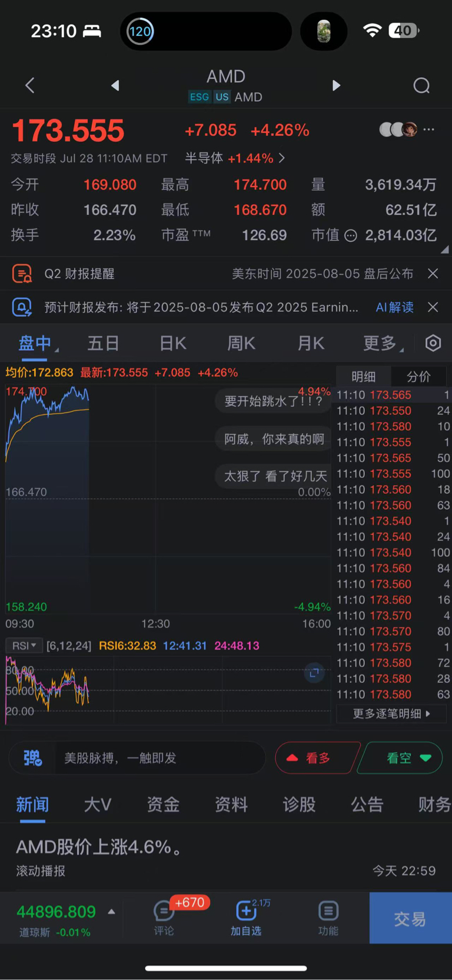This screenshot has width=452, height=980.
Task: Open 更多逐笔明细 link
Action: (x=391, y=714)
